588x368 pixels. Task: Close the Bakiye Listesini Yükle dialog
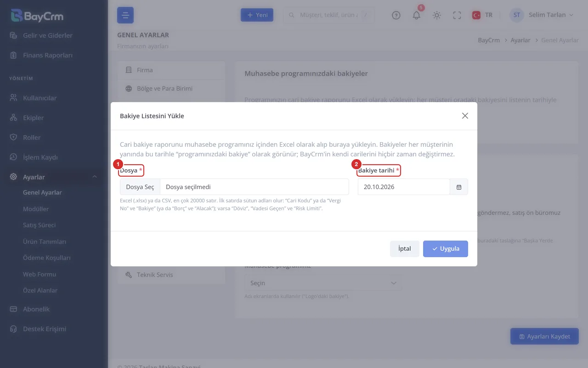[x=465, y=116]
